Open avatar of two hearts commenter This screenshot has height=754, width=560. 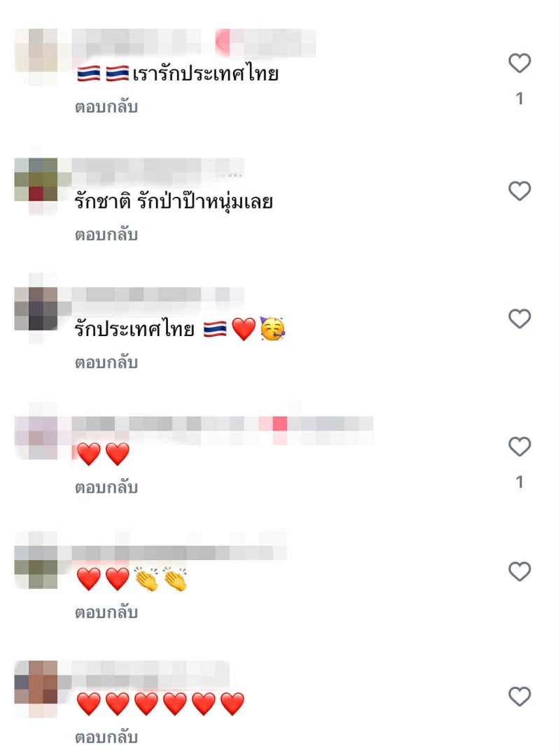tap(36, 438)
